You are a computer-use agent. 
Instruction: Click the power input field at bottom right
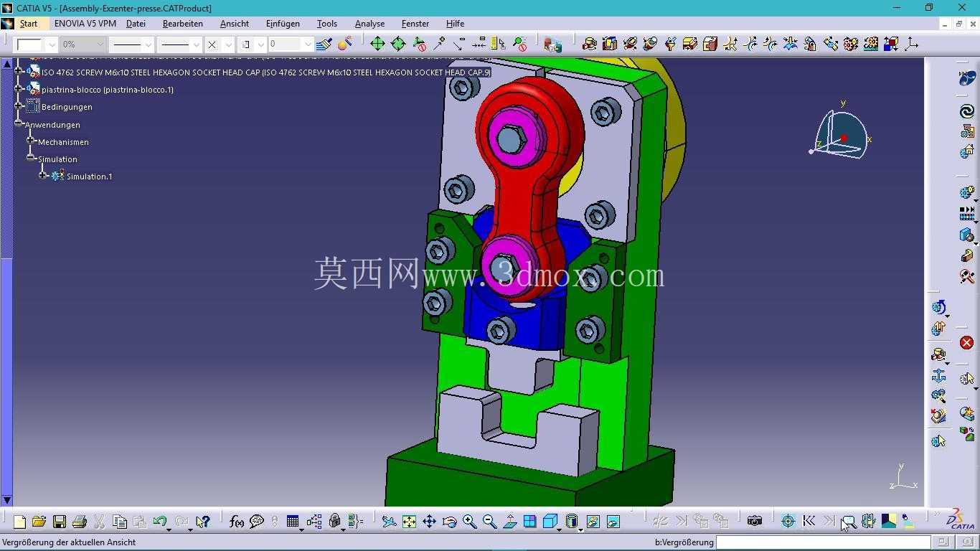point(824,542)
